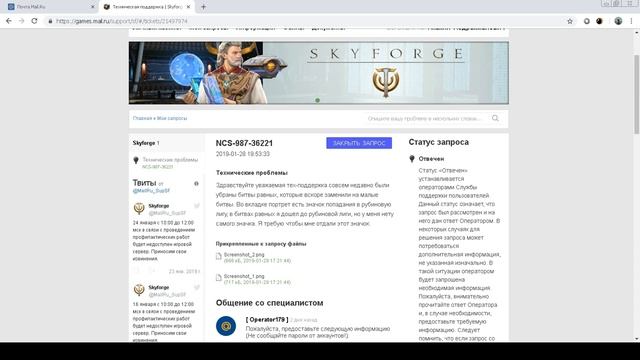This screenshot has width=640, height=360.
Task: Close the Почта Mail.Ru tab
Action: click(93, 7)
